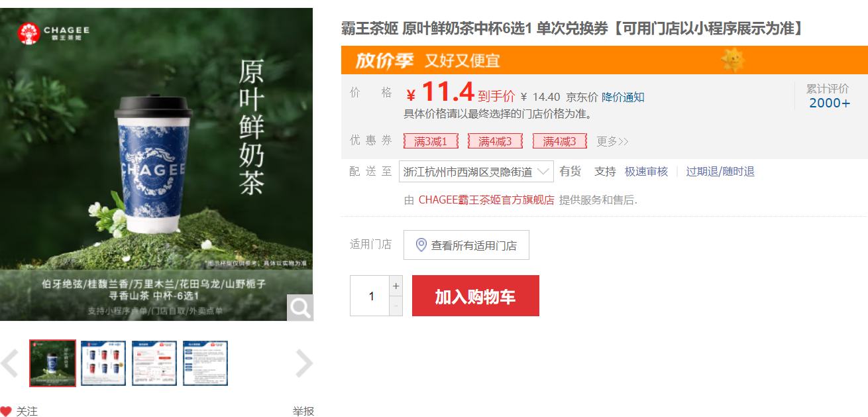This screenshot has height=417, width=868.
Task: Click the quantity input field
Action: tap(370, 296)
